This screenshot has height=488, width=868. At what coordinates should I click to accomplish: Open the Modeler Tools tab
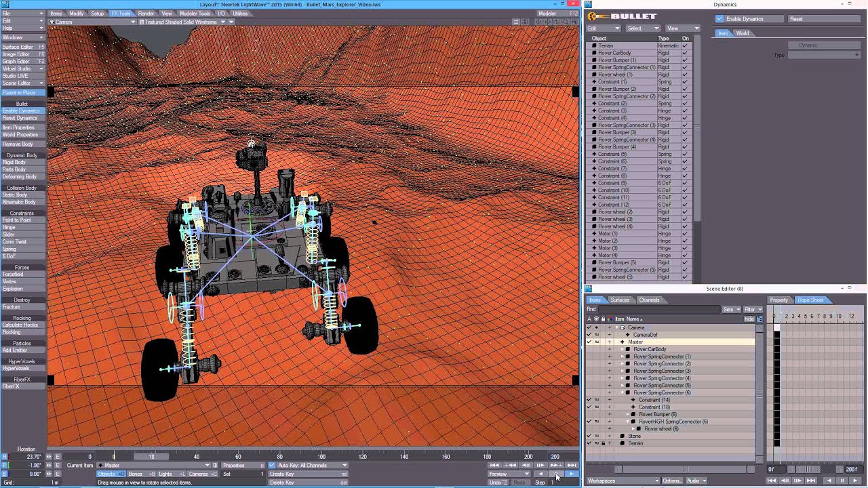[x=195, y=14]
